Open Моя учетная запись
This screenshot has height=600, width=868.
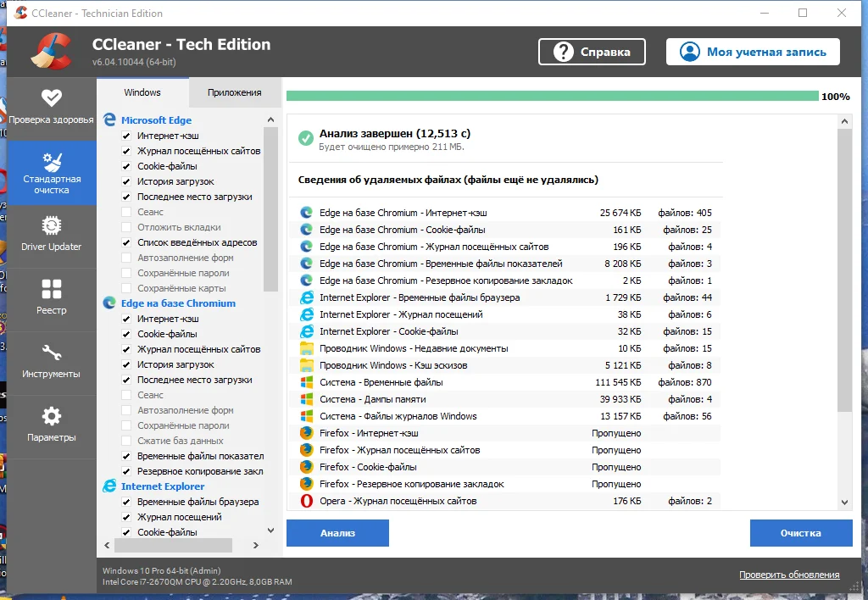(x=753, y=52)
